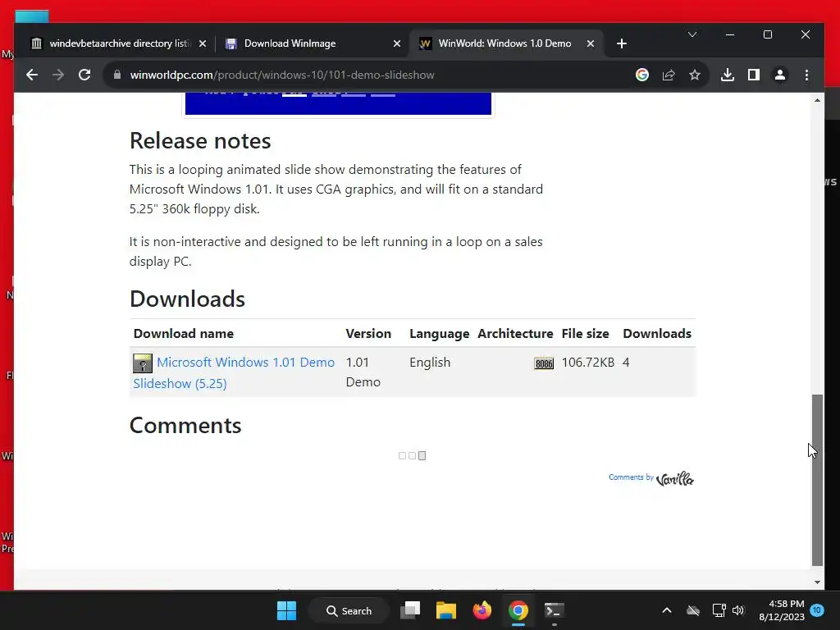The width and height of the screenshot is (840, 630).
Task: Open the notification badge showing 10
Action: (816, 610)
